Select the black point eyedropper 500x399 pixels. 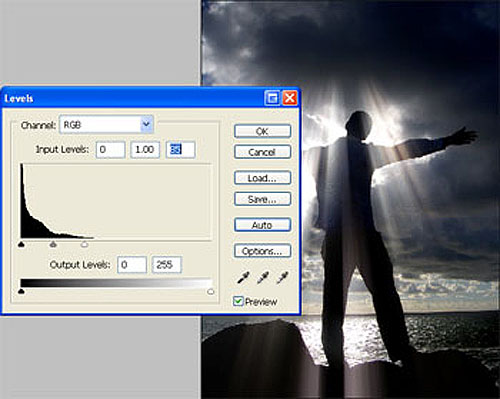point(243,278)
